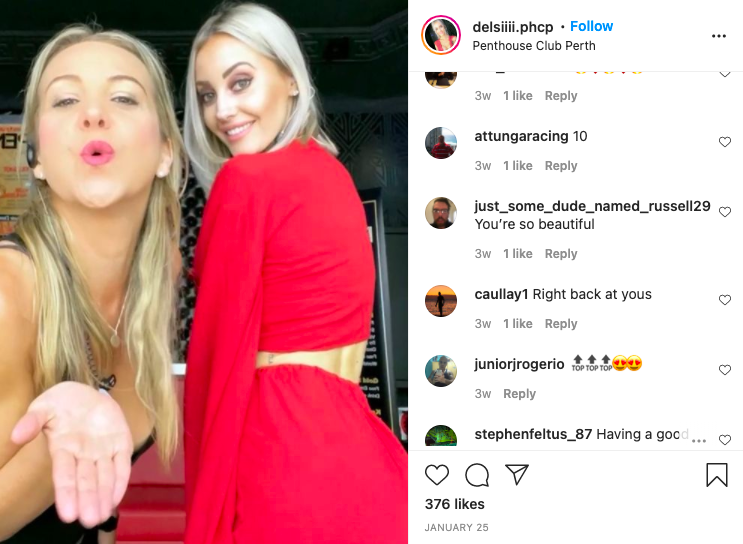This screenshot has width=743, height=544.
Task: Open juniorjrogerio's profile avatar
Action: click(x=441, y=371)
